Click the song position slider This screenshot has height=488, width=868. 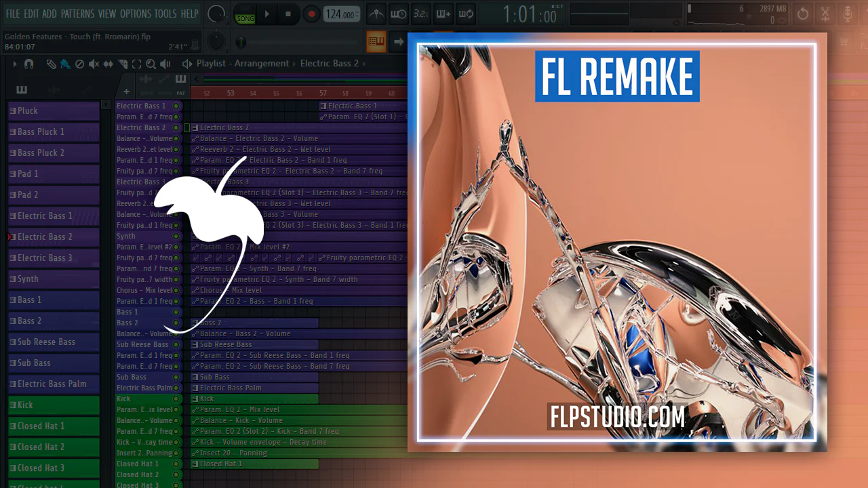pos(241,42)
